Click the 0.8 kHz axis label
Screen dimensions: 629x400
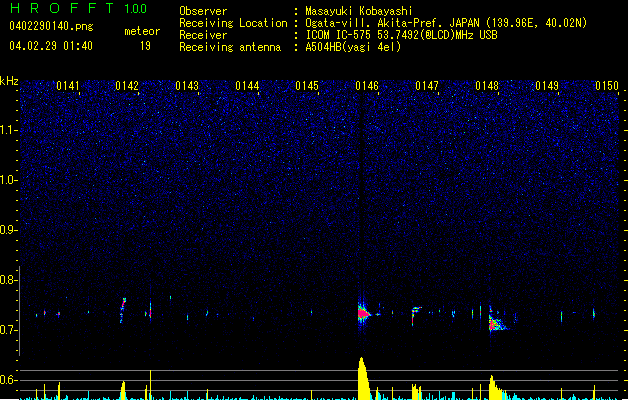click(8, 280)
